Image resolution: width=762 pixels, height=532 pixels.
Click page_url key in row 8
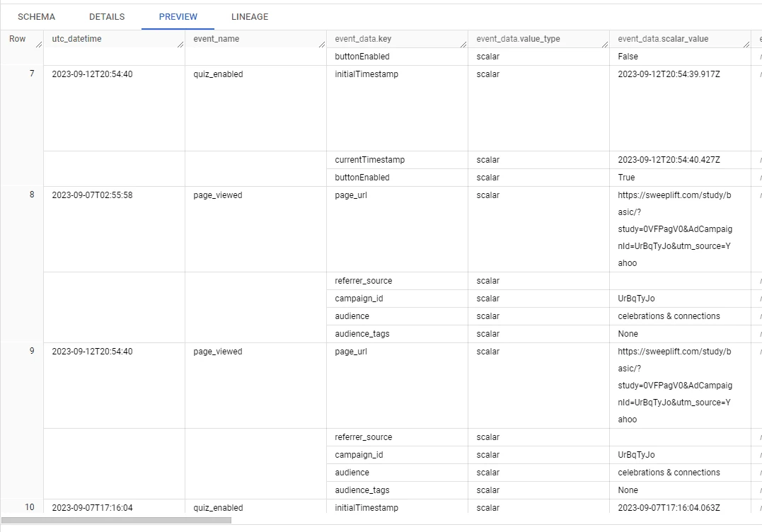tap(351, 195)
